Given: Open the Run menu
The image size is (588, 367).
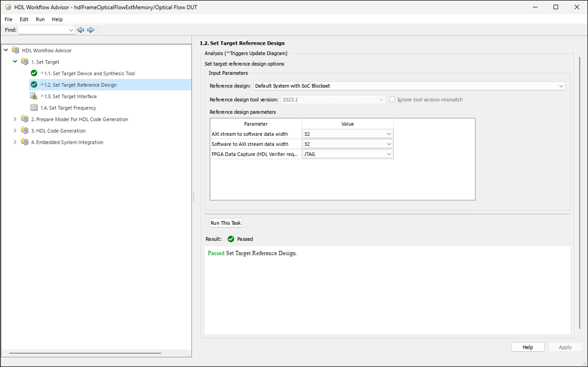Looking at the screenshot, I should coord(40,19).
